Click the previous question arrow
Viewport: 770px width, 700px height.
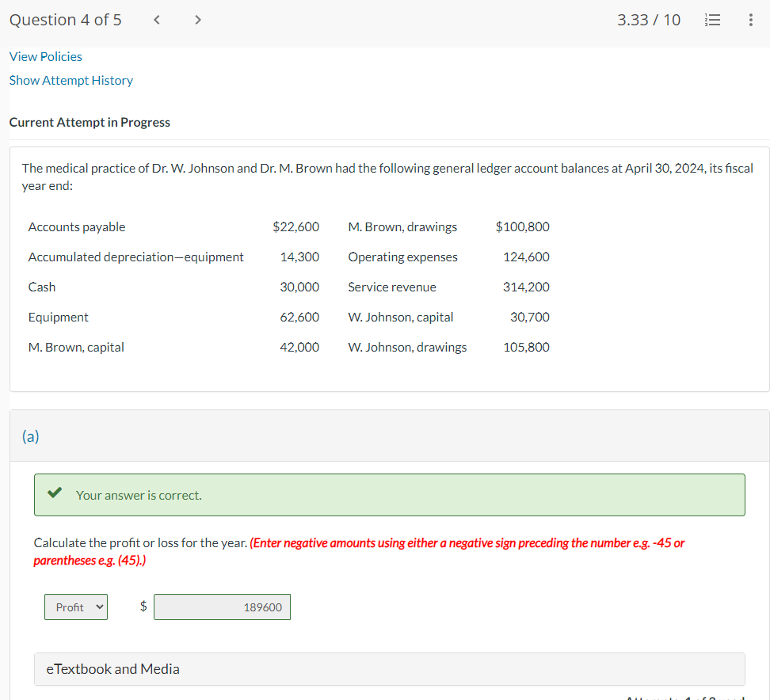click(156, 20)
